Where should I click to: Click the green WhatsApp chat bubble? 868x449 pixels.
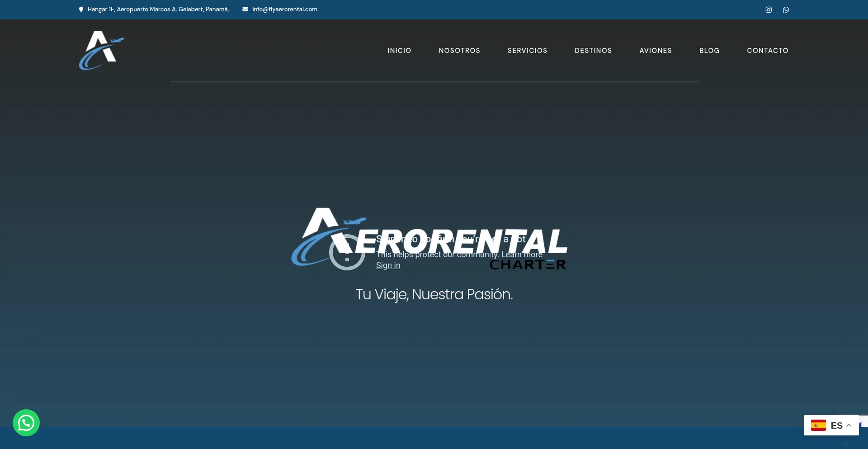pos(26,423)
